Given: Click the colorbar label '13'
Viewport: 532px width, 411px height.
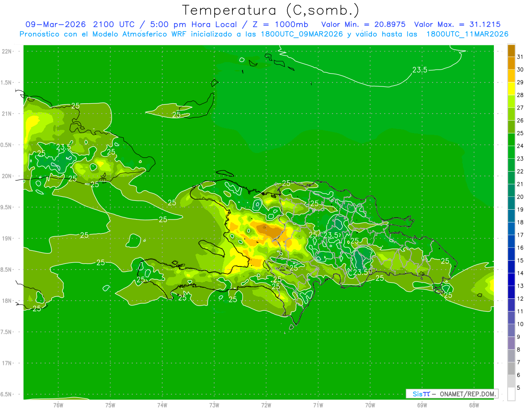Looking at the screenshot, I should 520,286.
